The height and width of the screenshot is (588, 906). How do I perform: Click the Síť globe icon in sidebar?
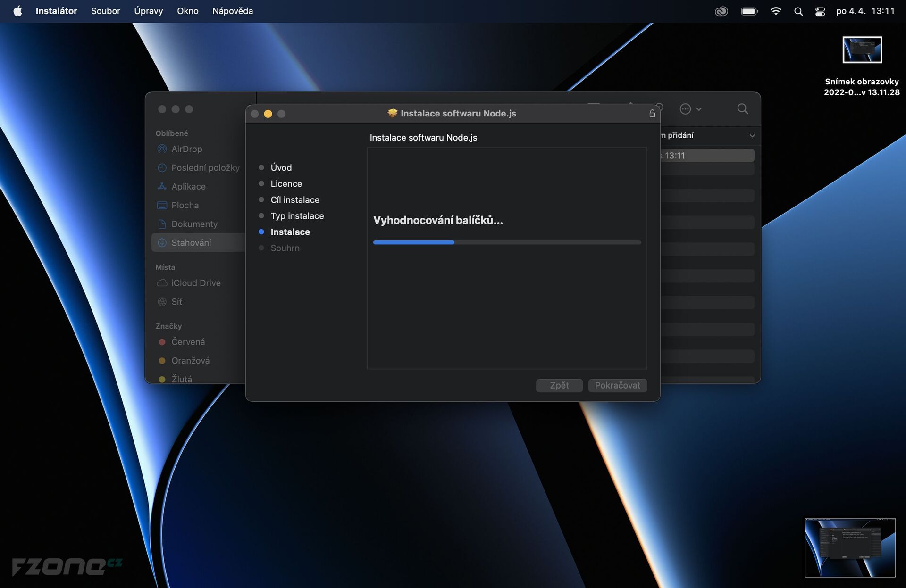point(162,301)
